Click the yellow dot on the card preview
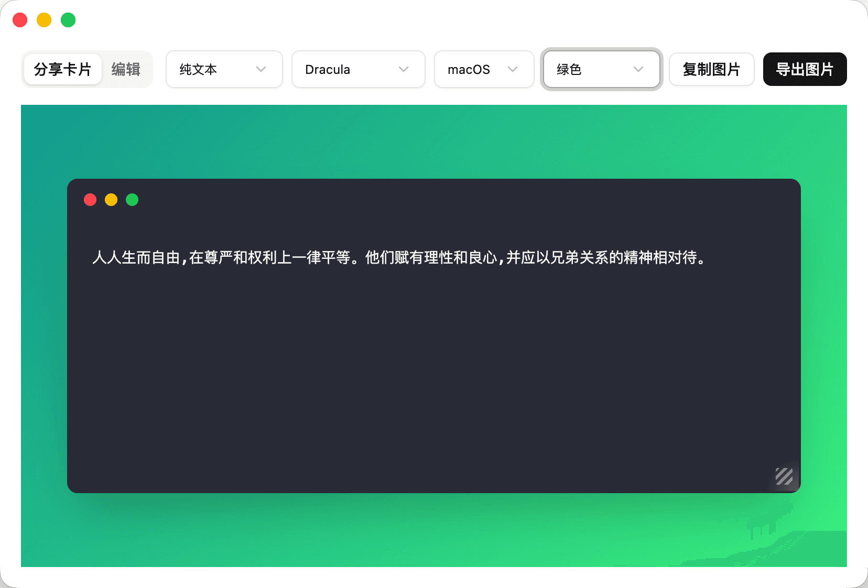 click(111, 200)
